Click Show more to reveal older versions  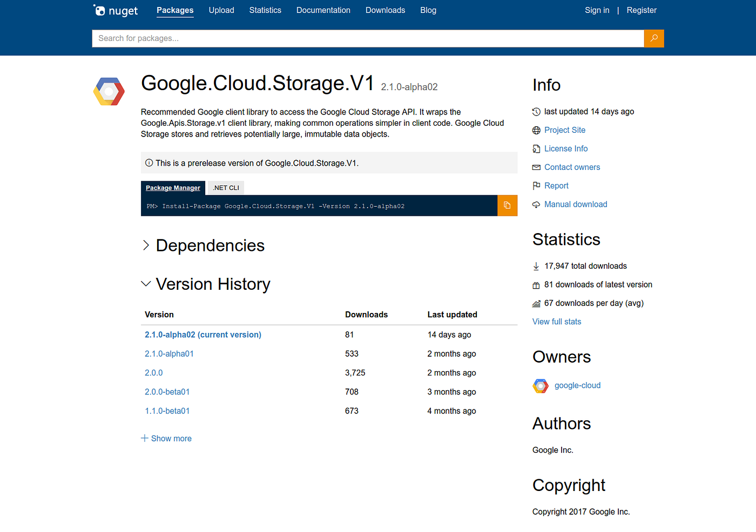(166, 438)
